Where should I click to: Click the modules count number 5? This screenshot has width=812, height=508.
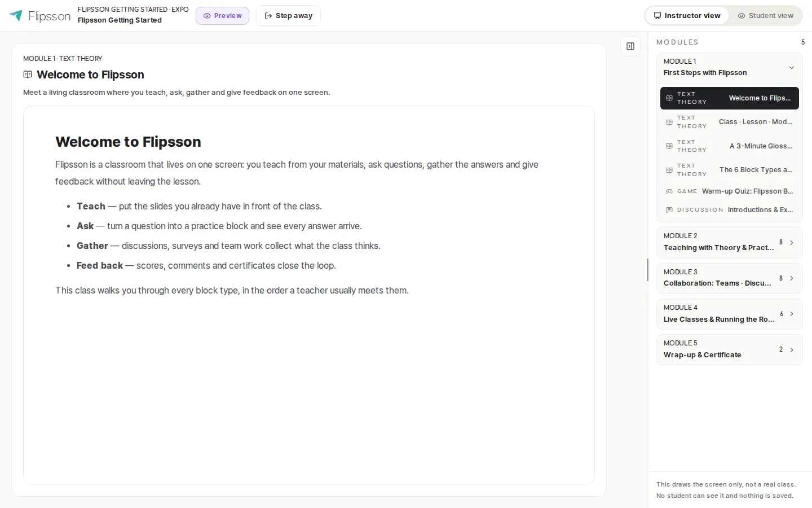pos(803,42)
